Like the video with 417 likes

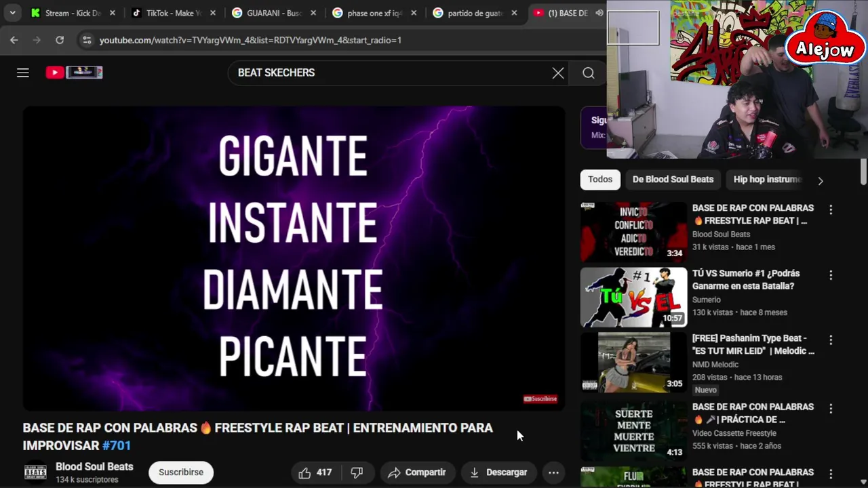(315, 472)
